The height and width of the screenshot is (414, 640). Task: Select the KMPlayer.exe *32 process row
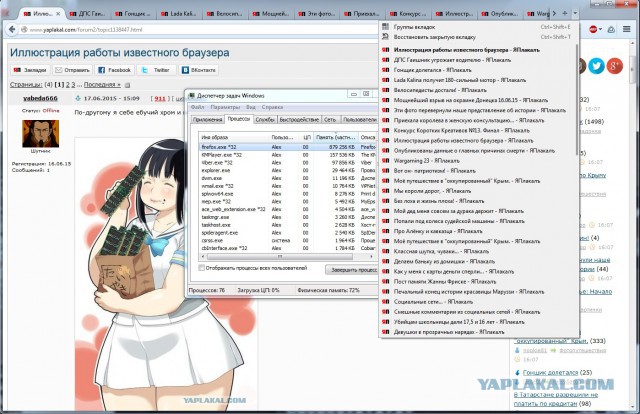click(x=288, y=155)
